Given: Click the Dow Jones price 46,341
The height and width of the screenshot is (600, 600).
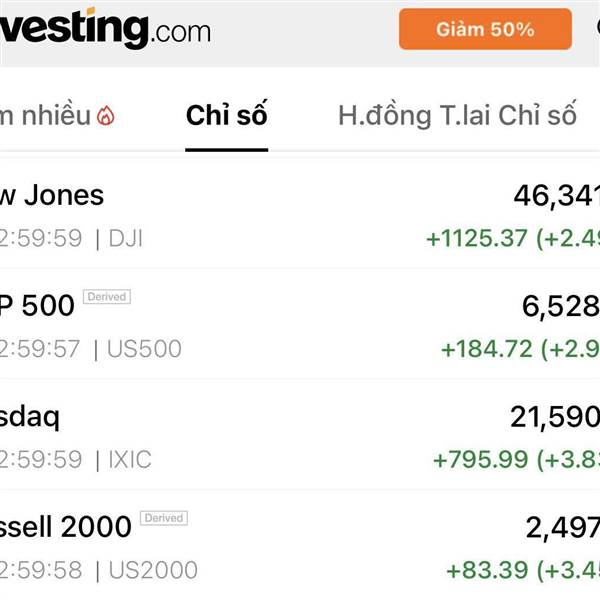Looking at the screenshot, I should (556, 195).
